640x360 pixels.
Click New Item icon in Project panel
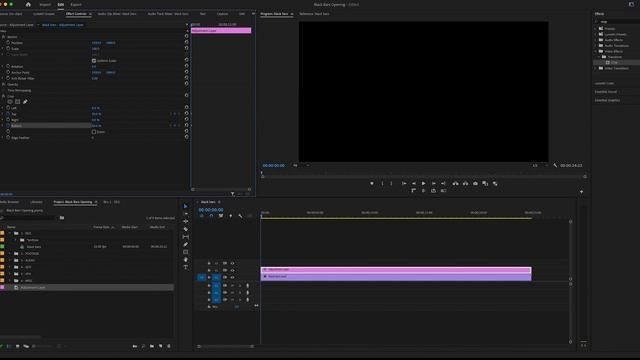point(160,346)
